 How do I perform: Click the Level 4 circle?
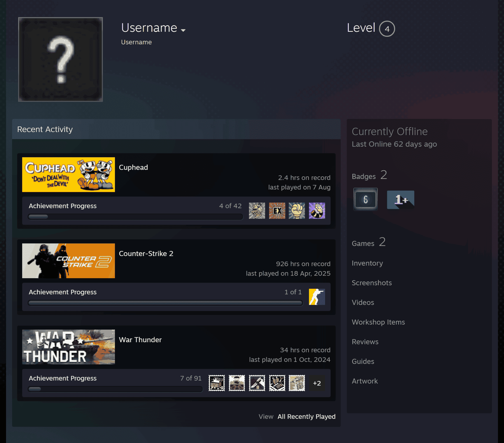tap(387, 29)
